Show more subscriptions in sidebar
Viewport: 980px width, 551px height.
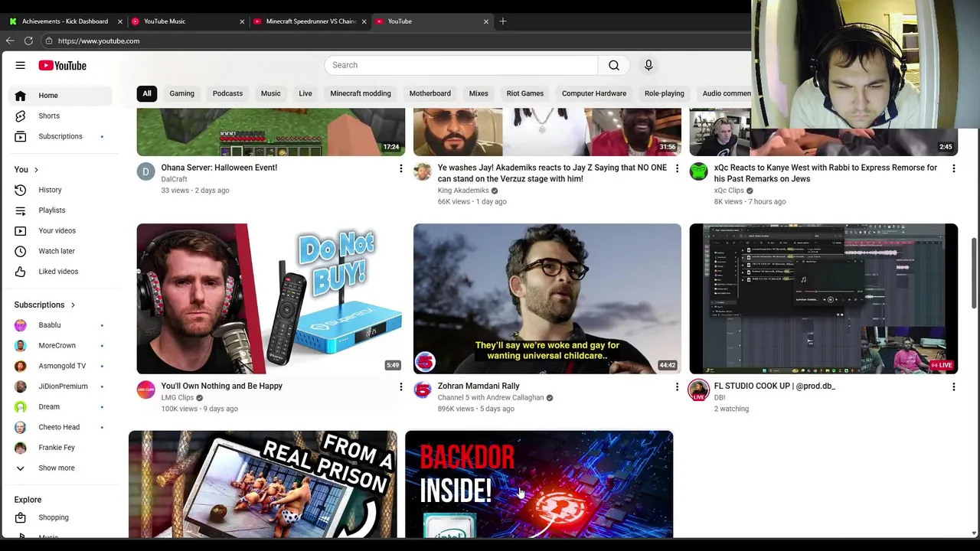pos(61,468)
